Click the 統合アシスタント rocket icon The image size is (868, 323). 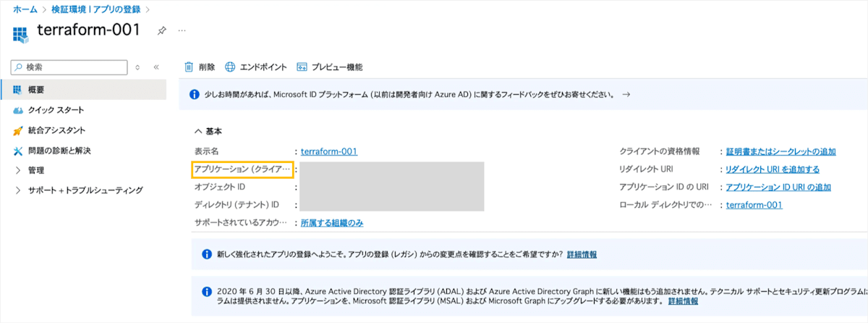tap(18, 130)
